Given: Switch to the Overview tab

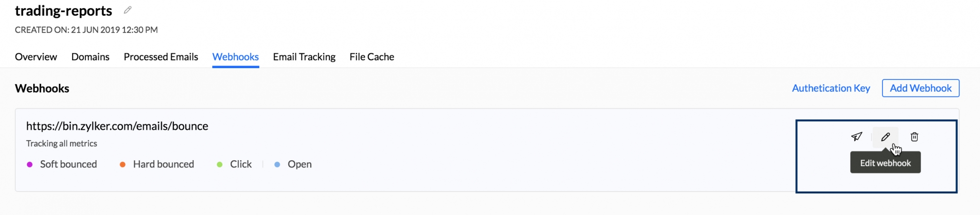Looking at the screenshot, I should pyautogui.click(x=36, y=57).
